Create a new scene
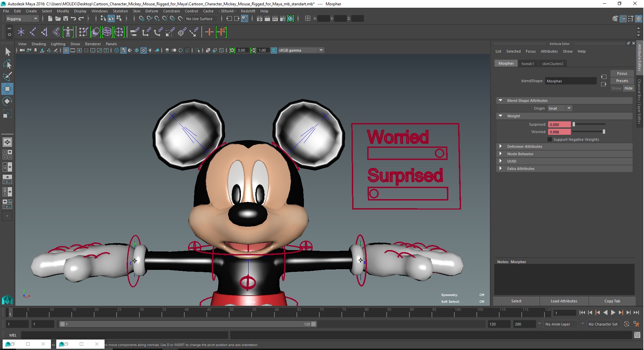 coord(50,19)
